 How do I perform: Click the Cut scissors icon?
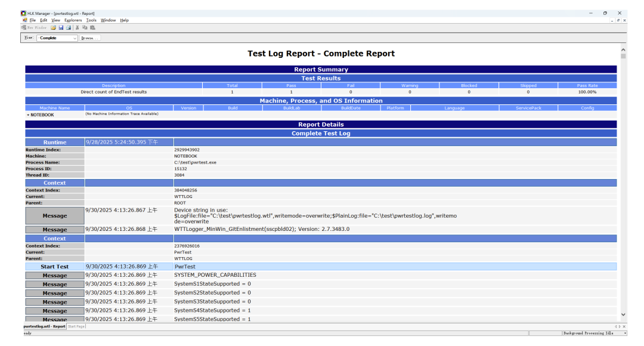[77, 27]
